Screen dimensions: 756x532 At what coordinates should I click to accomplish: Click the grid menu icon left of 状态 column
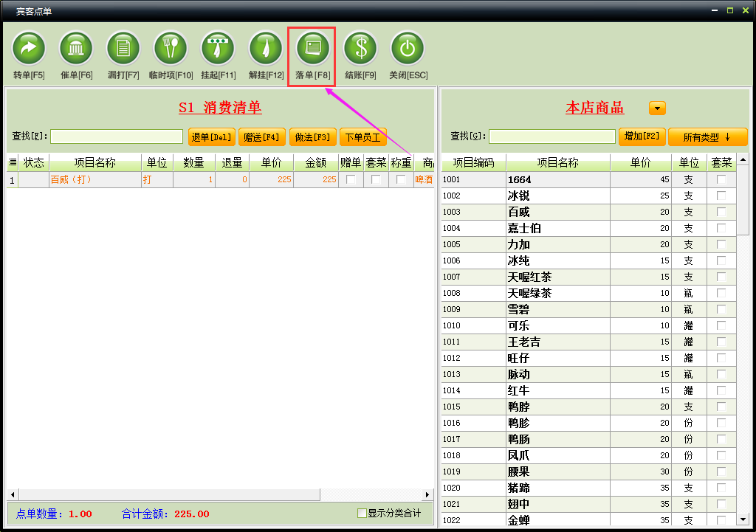click(13, 162)
